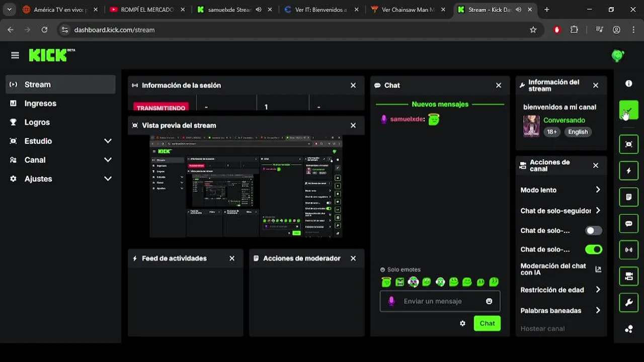Viewport: 644px width, 362px height.
Task: Turn on the switched-off Chat de solo toggle
Action: pos(594,231)
